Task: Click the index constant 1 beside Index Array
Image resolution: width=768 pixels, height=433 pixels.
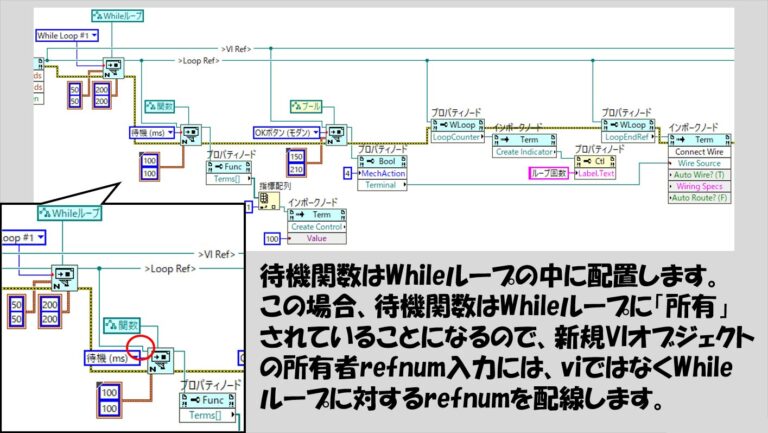Action: pos(249,207)
